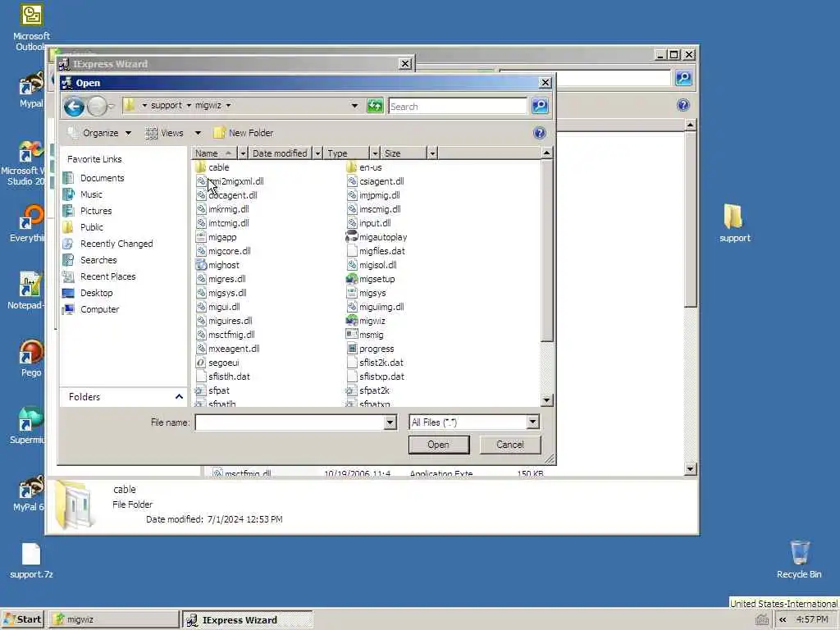The image size is (840, 630).
Task: Open the Recently Changed link
Action: coord(107,244)
